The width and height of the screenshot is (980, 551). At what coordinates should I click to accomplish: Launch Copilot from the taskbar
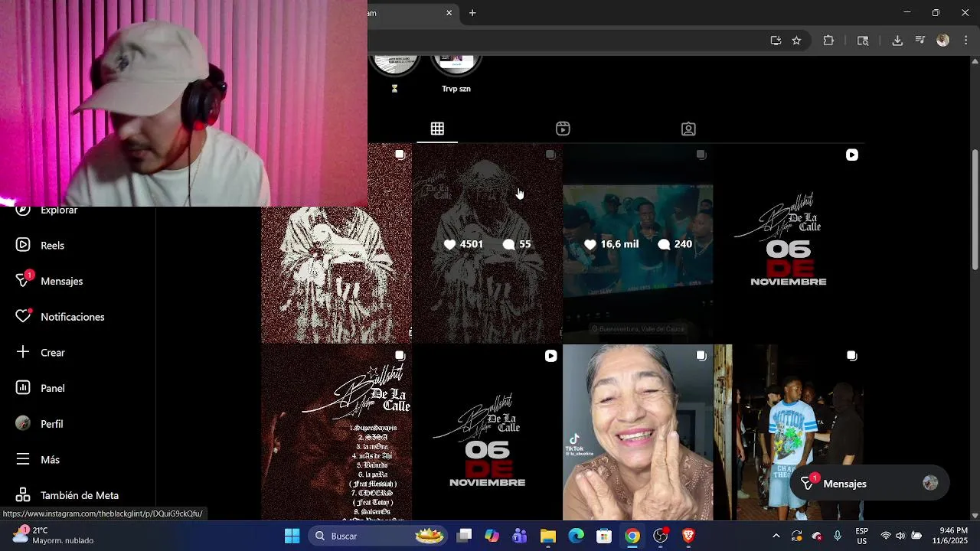click(492, 536)
